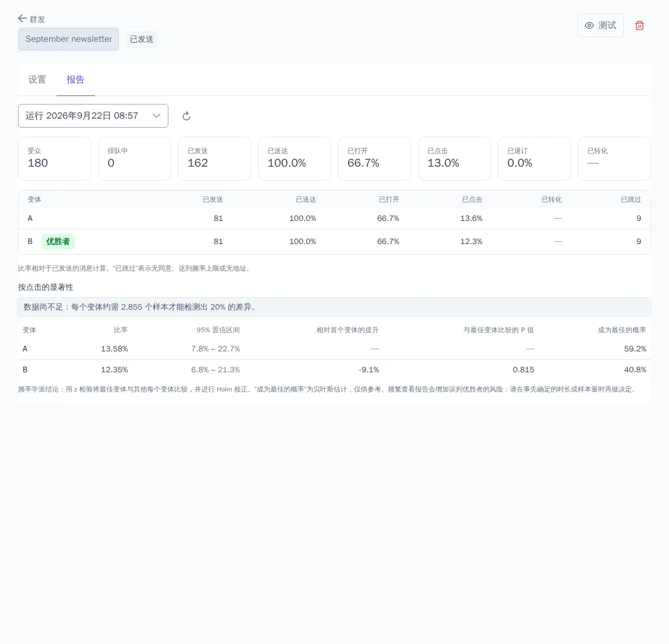Expand the chevron on 运行 selector
The height and width of the screenshot is (644, 669).
[x=157, y=116]
